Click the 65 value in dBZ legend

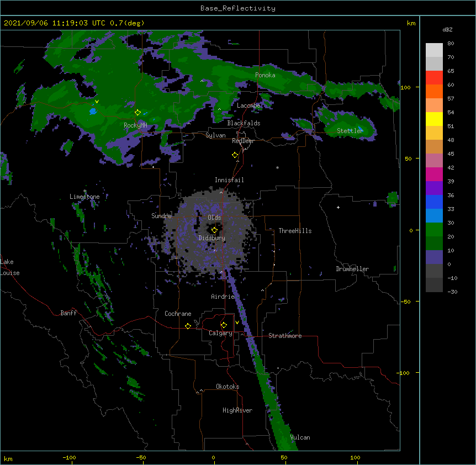tap(451, 71)
